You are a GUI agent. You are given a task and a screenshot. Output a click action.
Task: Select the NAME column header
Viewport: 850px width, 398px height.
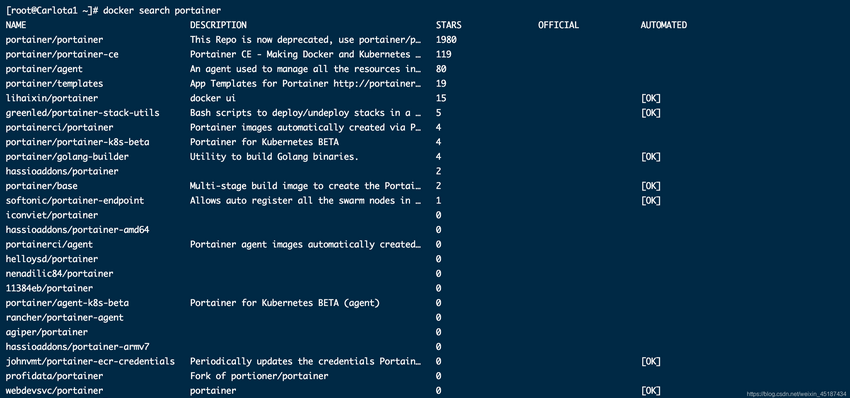[x=16, y=25]
